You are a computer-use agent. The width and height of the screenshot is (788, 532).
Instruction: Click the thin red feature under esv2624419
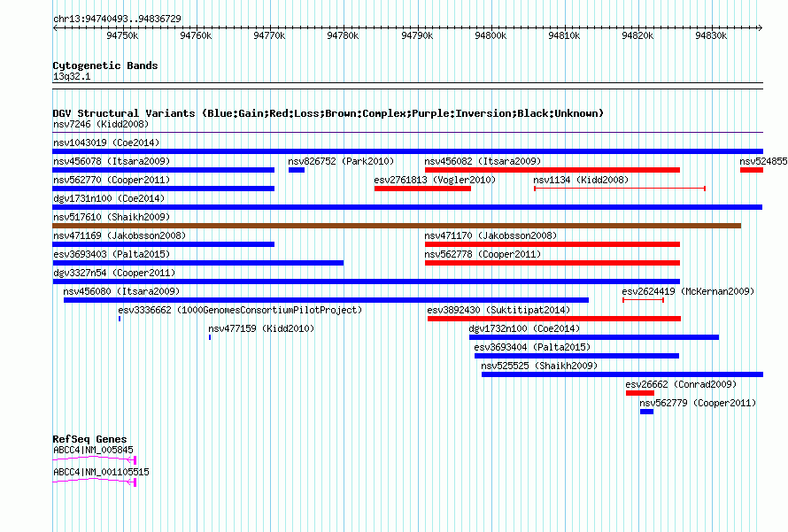(x=644, y=300)
